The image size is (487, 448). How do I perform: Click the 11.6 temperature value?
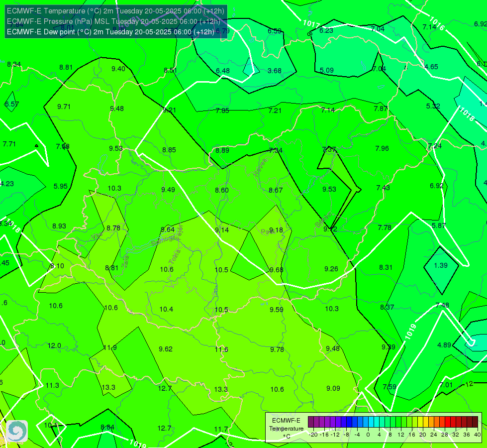(221, 349)
